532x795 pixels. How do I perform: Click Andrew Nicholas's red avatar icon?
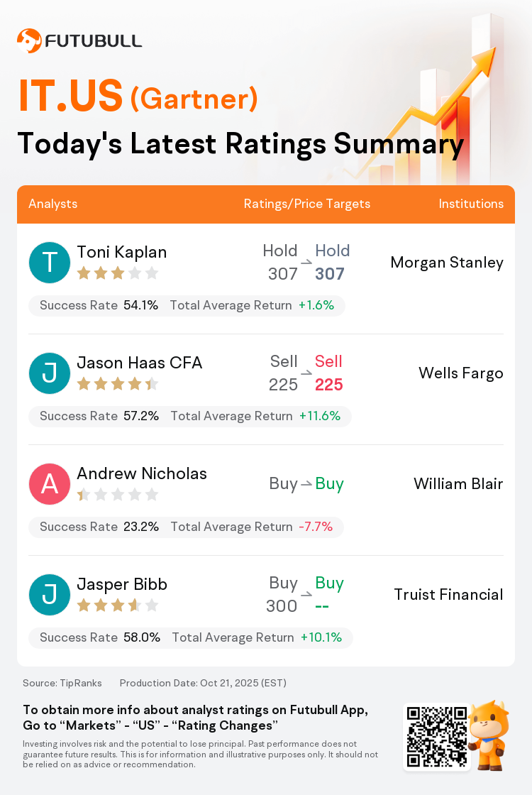point(50,484)
